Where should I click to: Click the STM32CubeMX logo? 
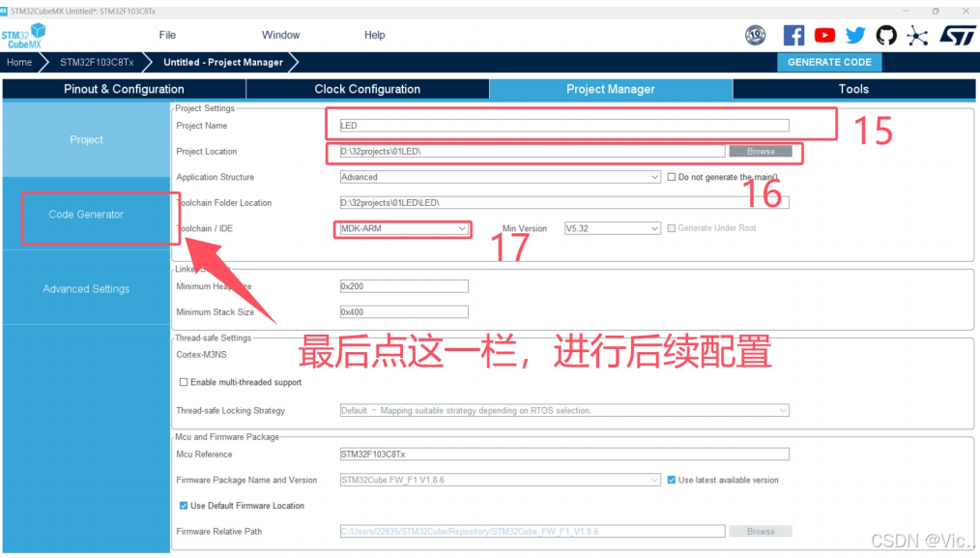(x=24, y=36)
